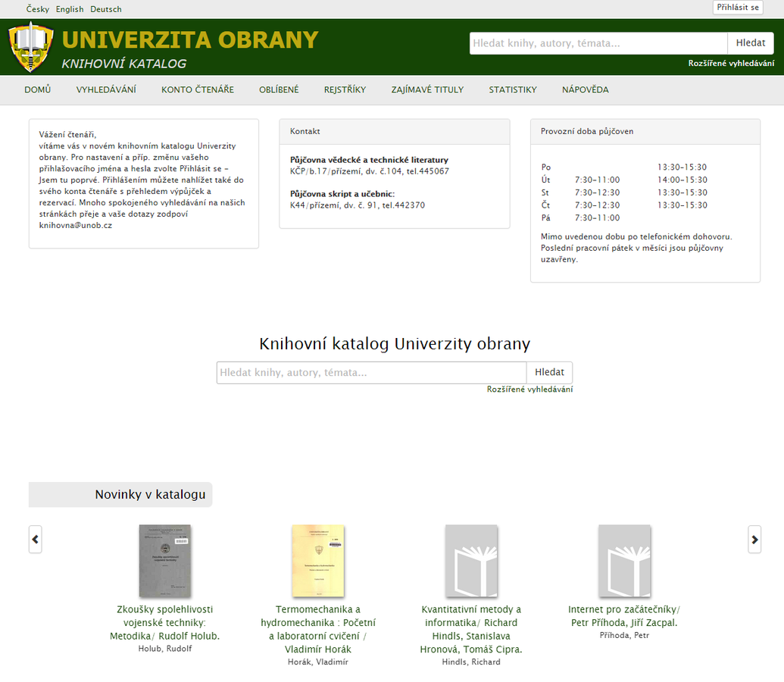The image size is (784, 682).
Task: Click author name Horák, Vladimír
Action: tap(318, 662)
